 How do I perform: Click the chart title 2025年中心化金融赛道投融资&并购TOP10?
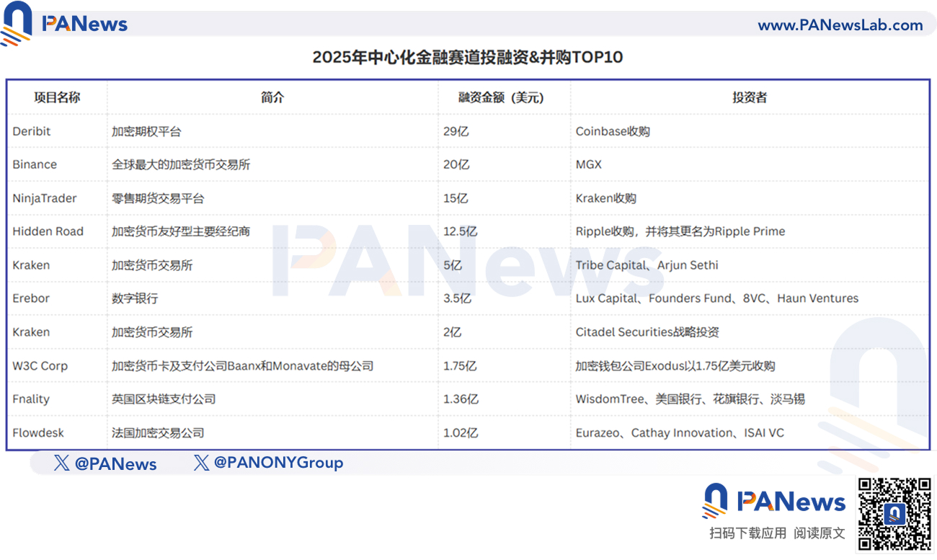tap(467, 58)
